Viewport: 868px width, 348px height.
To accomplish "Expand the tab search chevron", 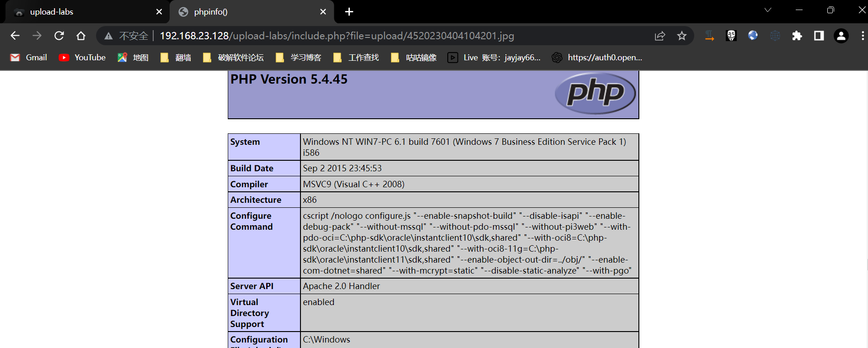I will click(768, 10).
